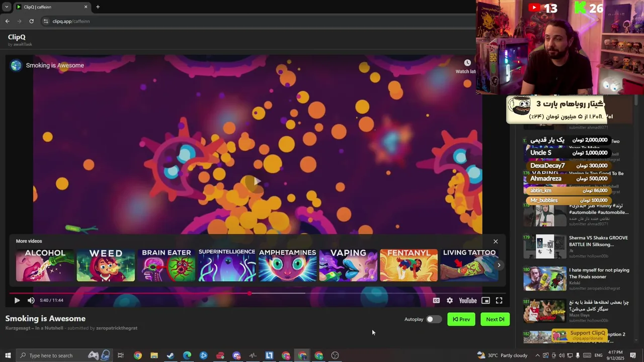This screenshot has width=644, height=362.
Task: Play the video with bottom-left play button
Action: [x=17, y=300]
